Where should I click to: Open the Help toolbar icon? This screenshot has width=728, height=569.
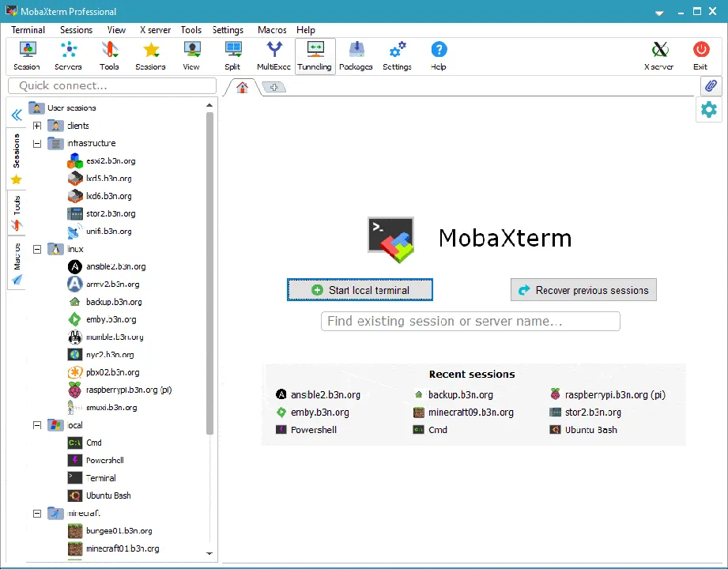(x=439, y=56)
